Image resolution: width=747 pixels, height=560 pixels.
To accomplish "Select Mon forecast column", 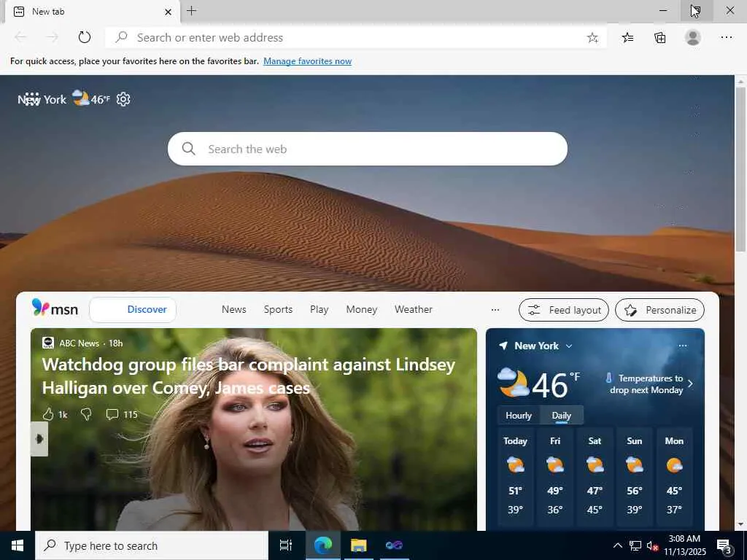I will 674,477.
